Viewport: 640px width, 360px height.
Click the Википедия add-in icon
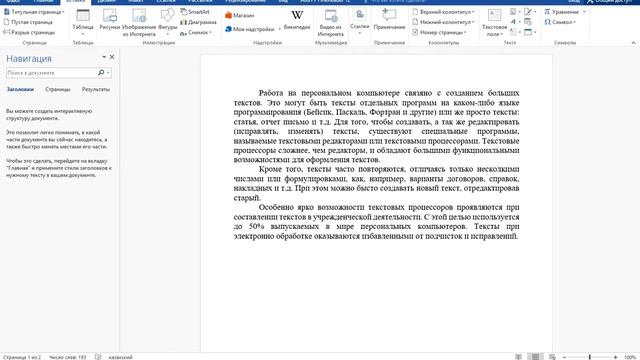(297, 20)
